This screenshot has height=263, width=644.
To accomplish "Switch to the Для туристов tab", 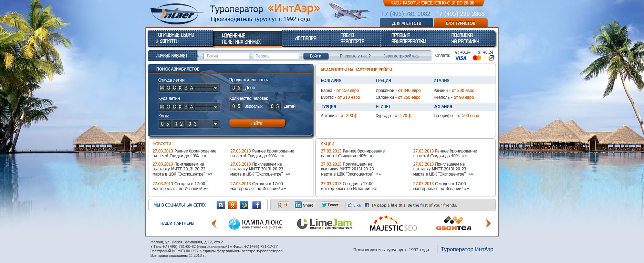I will [x=460, y=23].
